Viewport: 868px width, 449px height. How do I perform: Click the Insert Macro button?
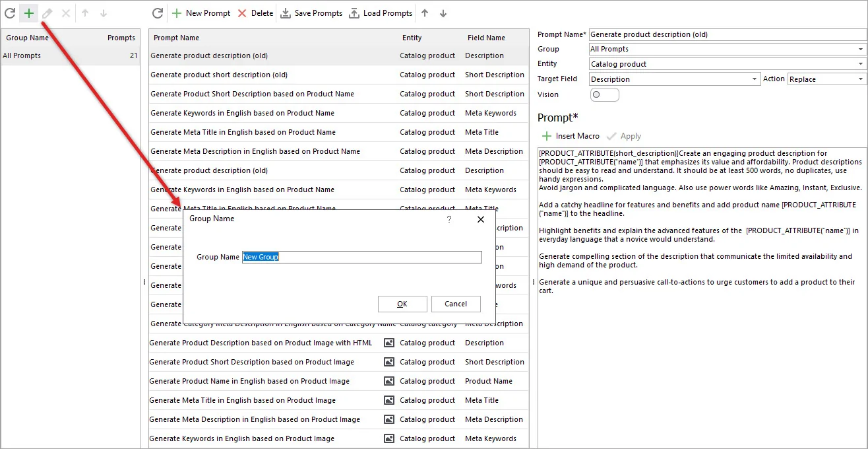tap(570, 136)
